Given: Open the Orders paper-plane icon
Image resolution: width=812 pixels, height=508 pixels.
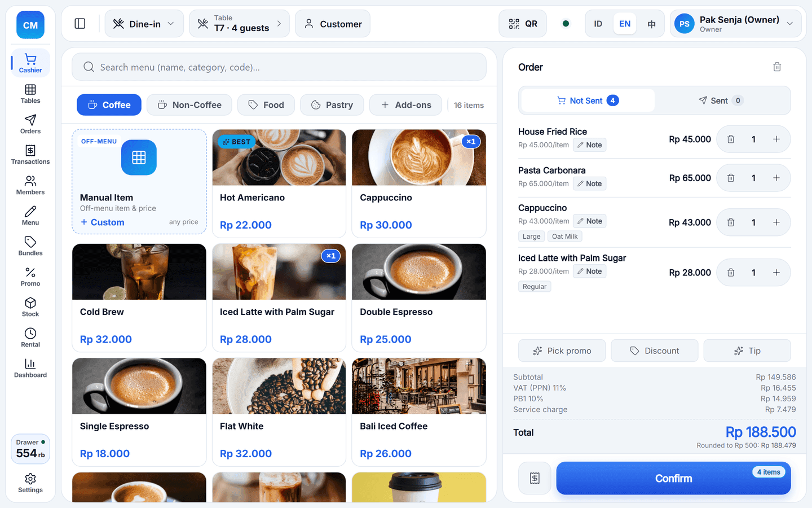Looking at the screenshot, I should [30, 120].
